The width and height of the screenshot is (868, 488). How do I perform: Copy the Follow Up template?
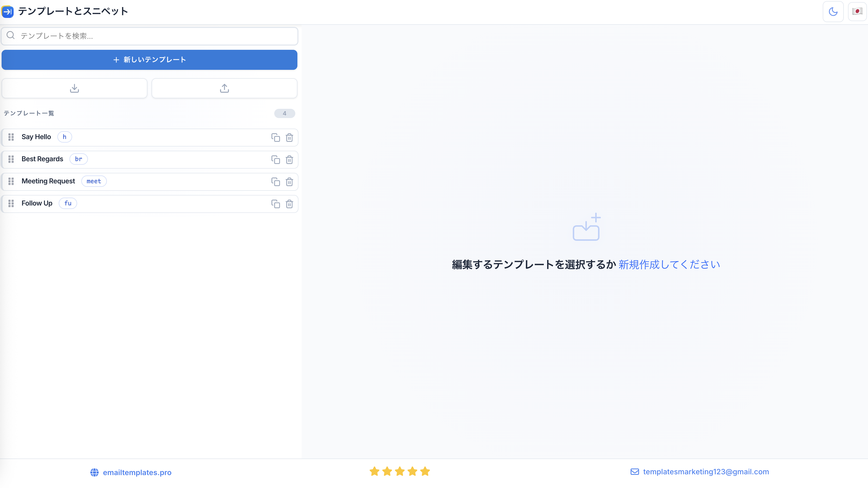click(275, 204)
